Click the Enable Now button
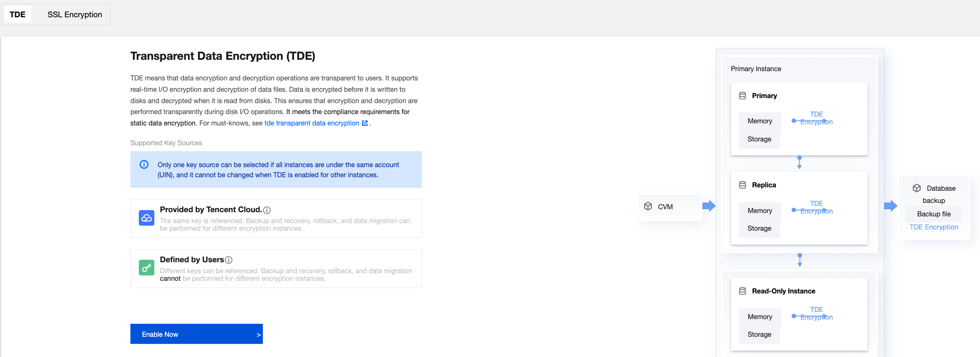980x357 pixels. tap(196, 334)
